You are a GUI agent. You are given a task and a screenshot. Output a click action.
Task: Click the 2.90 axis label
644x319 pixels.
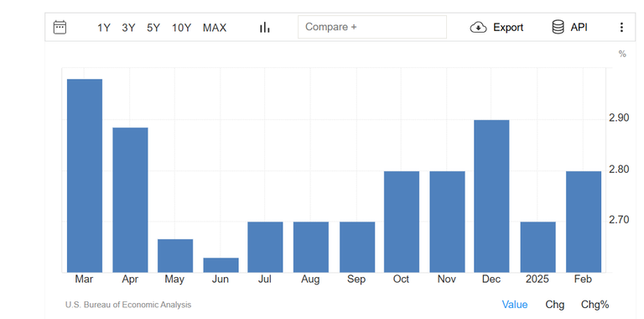tap(619, 118)
